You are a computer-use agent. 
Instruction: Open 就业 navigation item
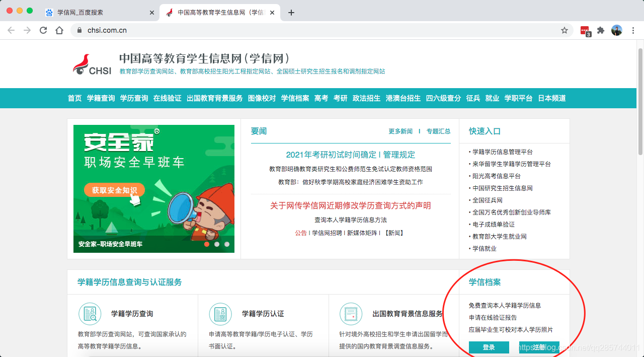tap(492, 98)
